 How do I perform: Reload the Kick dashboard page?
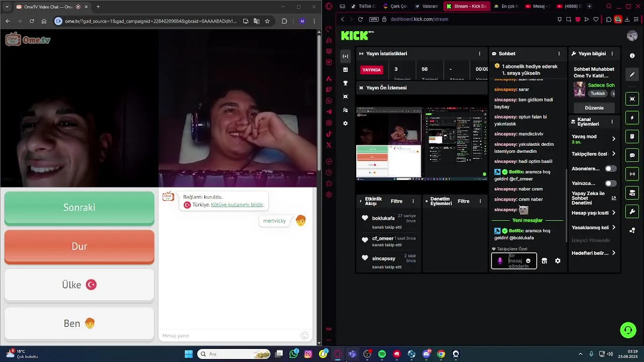click(x=360, y=19)
